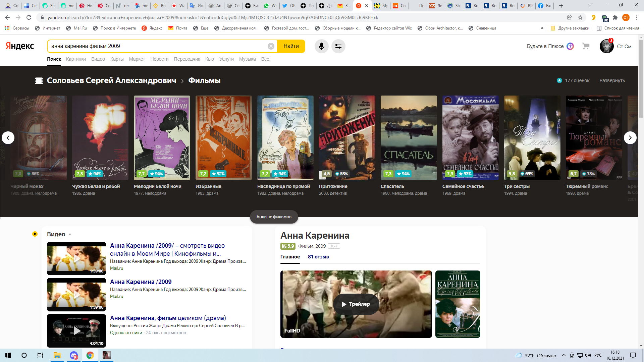Image resolution: width=644 pixels, height=362 pixels.
Task: Go back in browser history
Action: (x=7, y=17)
